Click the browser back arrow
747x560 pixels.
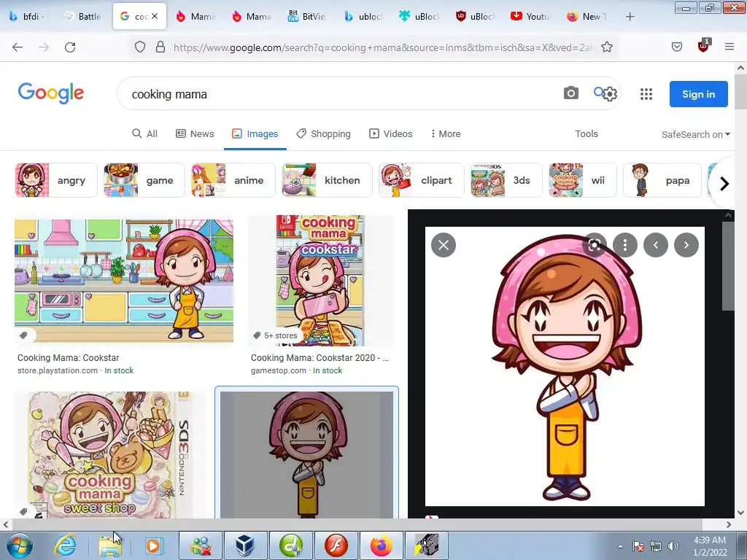18,47
